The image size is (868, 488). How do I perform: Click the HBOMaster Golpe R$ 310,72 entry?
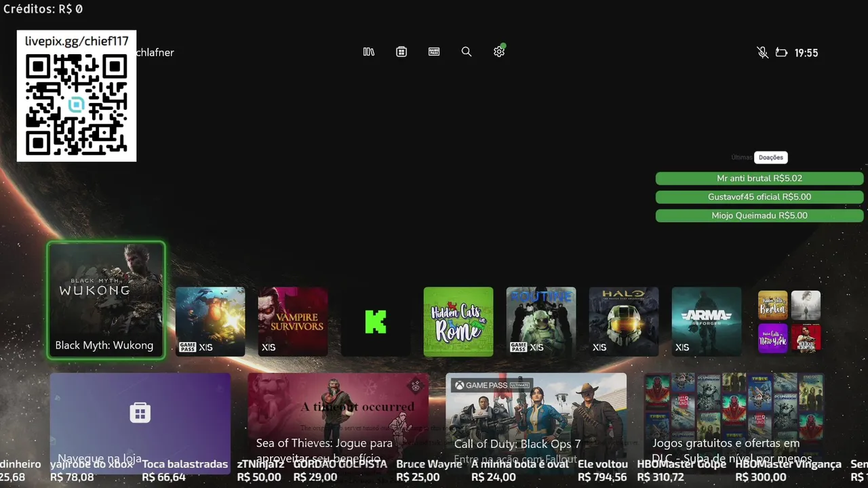coord(682,470)
